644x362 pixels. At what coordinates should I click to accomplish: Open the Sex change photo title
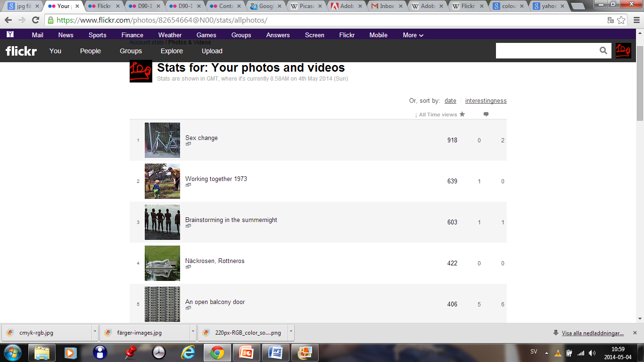point(201,138)
